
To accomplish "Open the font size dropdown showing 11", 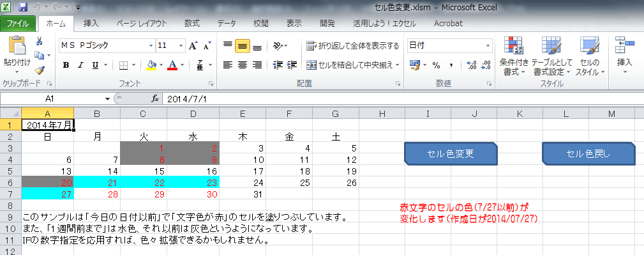I will [x=181, y=45].
